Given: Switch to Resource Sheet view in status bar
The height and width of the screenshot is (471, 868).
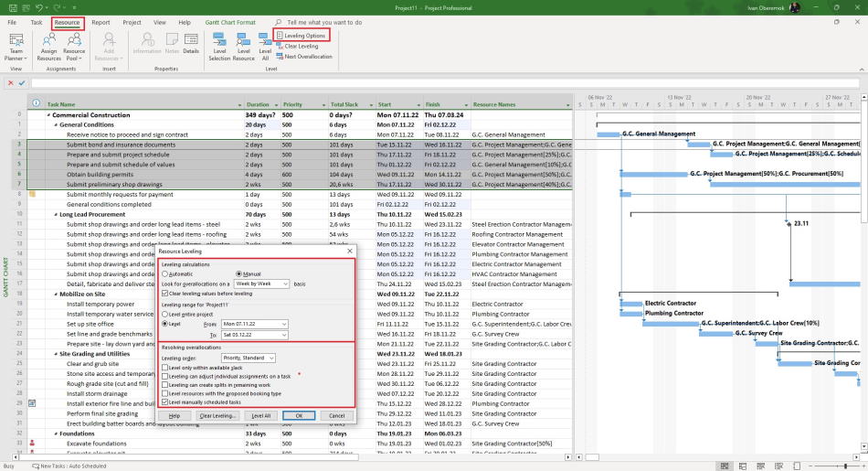Looking at the screenshot, I should pos(778,466).
